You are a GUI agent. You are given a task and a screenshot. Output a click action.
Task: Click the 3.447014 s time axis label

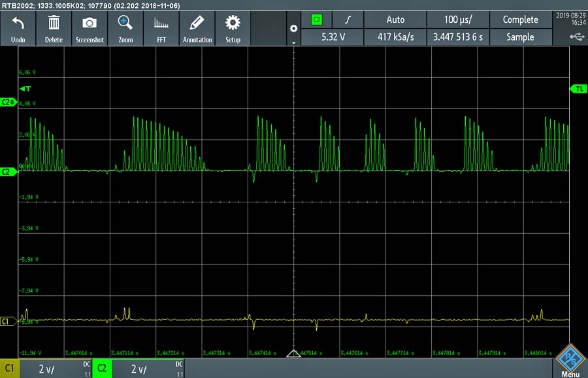pyautogui.click(x=79, y=353)
